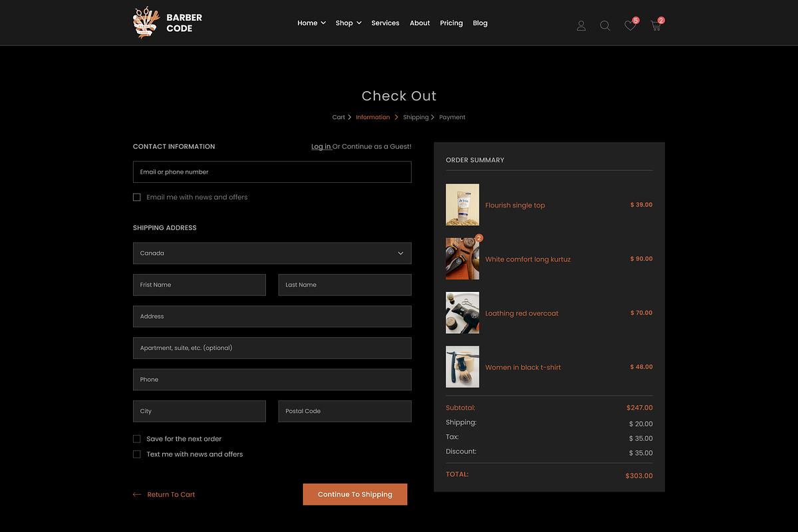Click the Cart breadcrumb step
Screen dimensions: 798x532
338,117
